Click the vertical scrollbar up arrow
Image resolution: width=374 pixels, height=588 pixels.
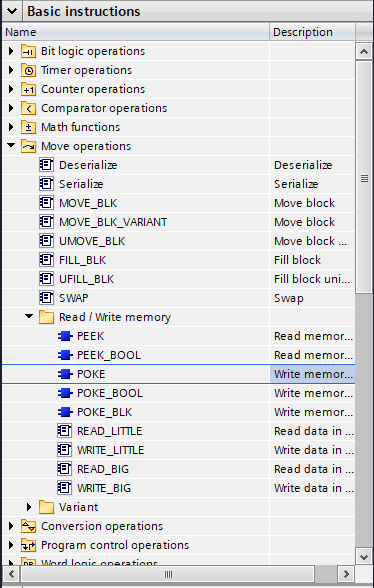[x=364, y=51]
